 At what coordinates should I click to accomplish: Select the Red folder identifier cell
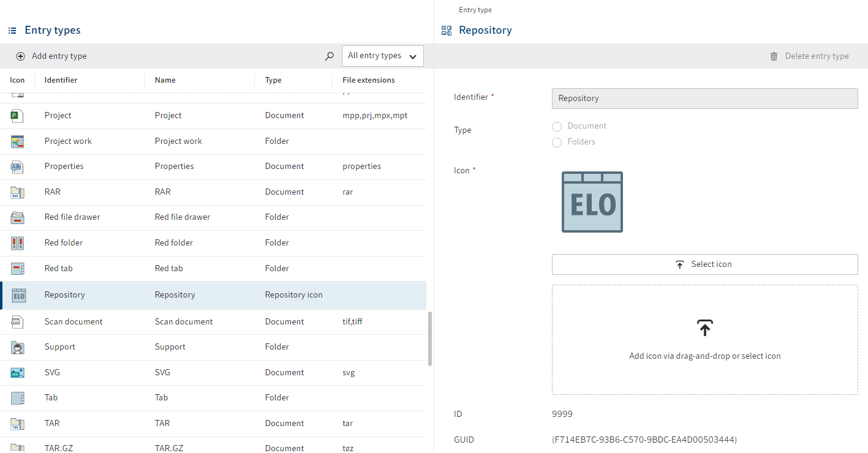click(64, 243)
